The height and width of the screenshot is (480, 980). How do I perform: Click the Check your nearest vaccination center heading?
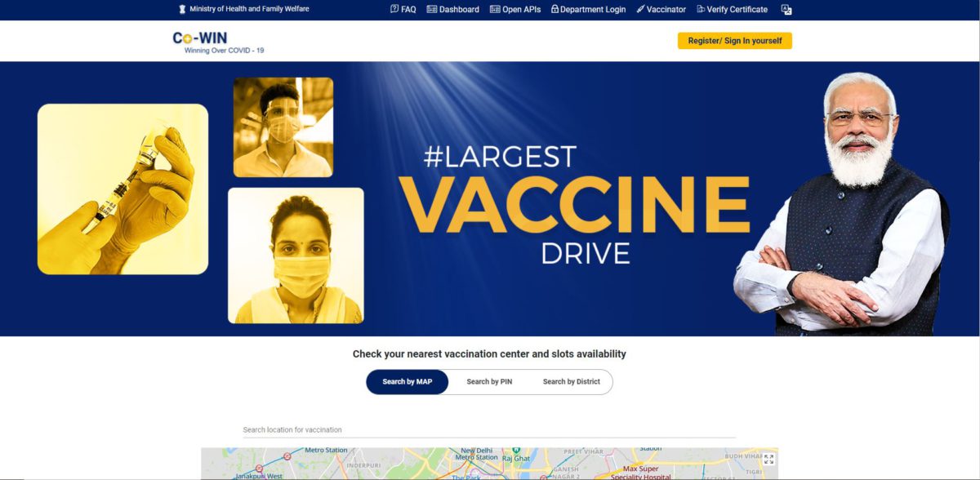[489, 354]
